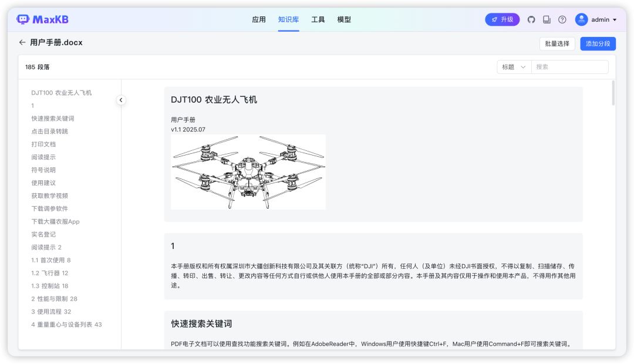
Task: Click the drone illustration image
Action: 248,172
